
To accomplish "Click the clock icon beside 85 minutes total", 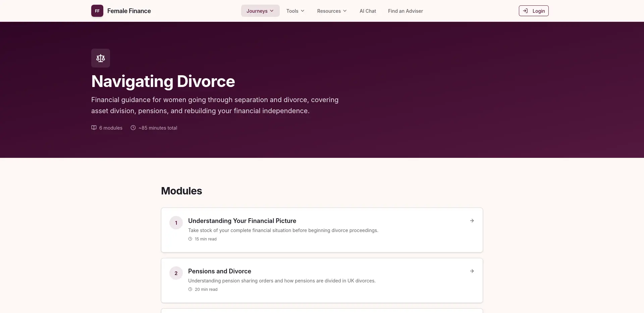I will coord(133,128).
